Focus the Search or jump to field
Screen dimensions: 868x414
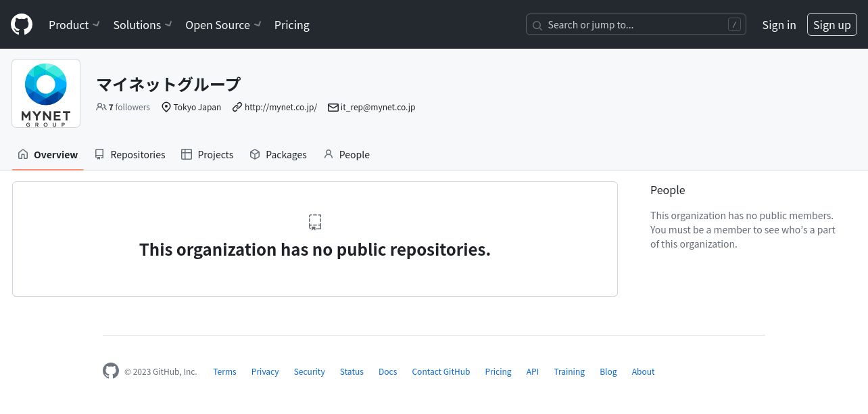coord(635,25)
